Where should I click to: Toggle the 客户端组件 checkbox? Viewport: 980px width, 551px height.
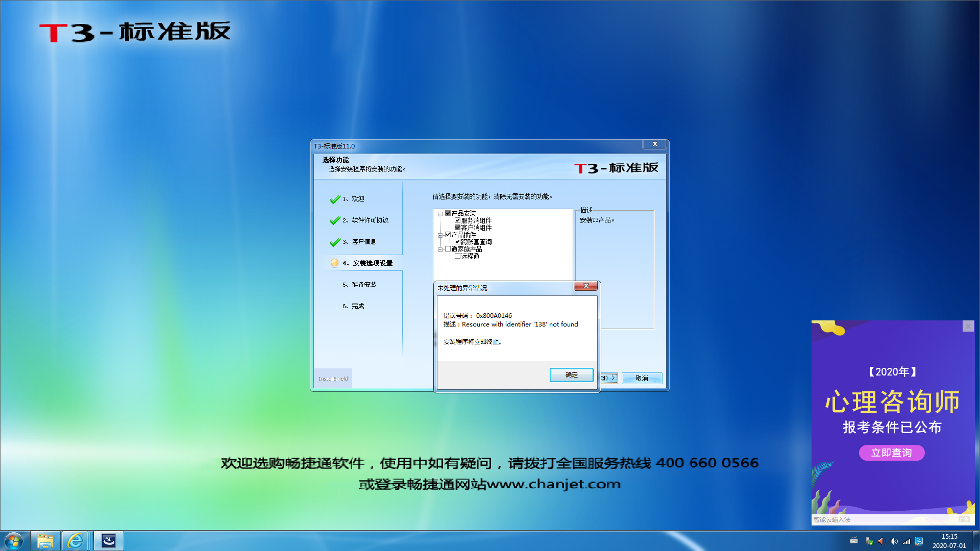[x=457, y=228]
